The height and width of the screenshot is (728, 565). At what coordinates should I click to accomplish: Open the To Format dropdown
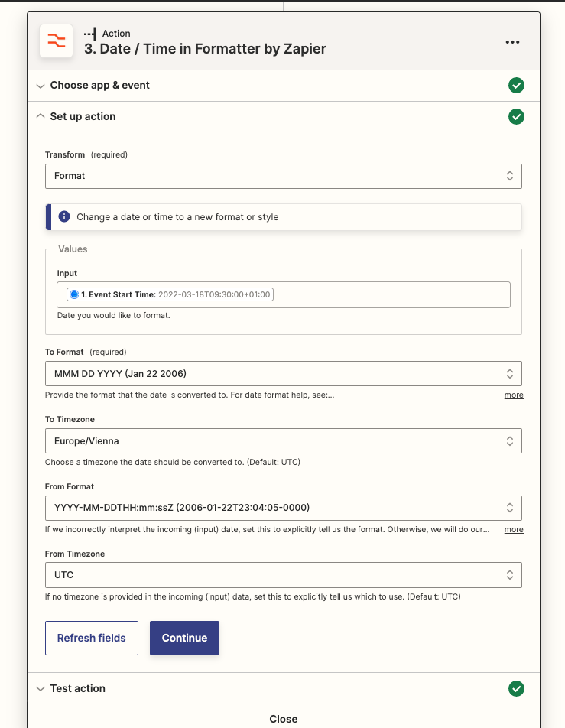tap(283, 374)
